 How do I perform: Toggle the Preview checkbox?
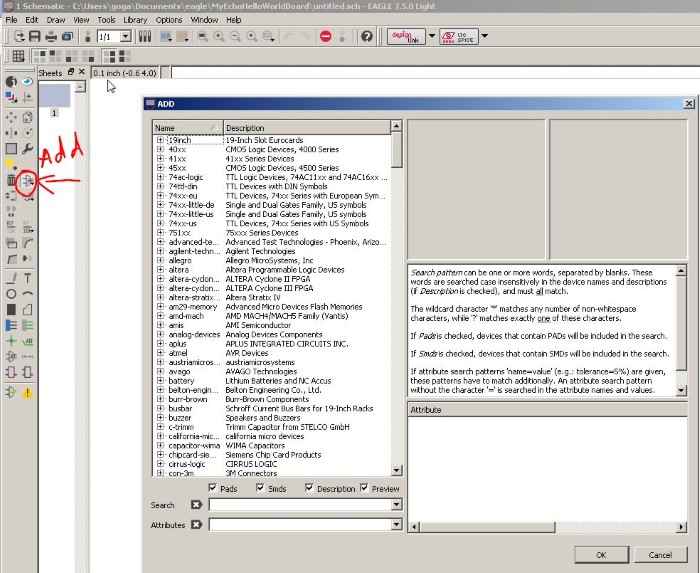[364, 488]
